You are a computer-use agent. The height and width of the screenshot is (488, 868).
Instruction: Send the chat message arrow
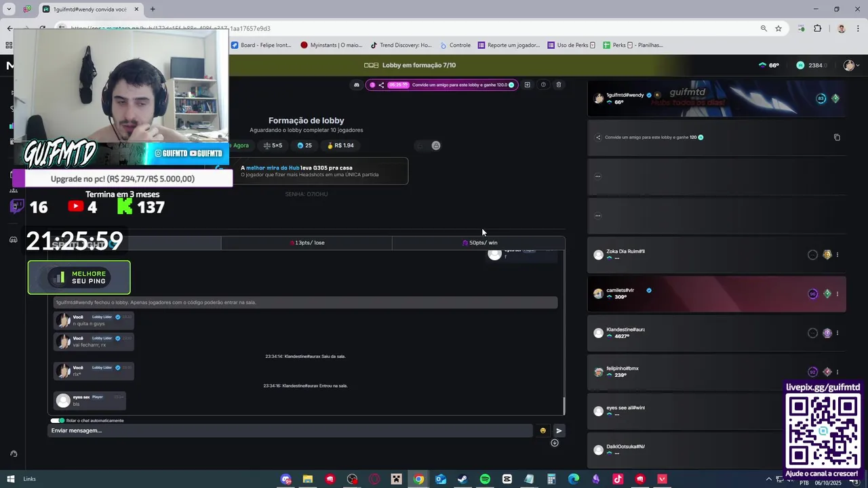coord(559,430)
